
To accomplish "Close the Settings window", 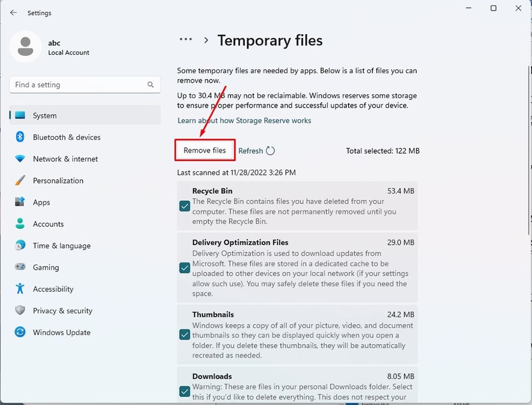I will point(518,8).
